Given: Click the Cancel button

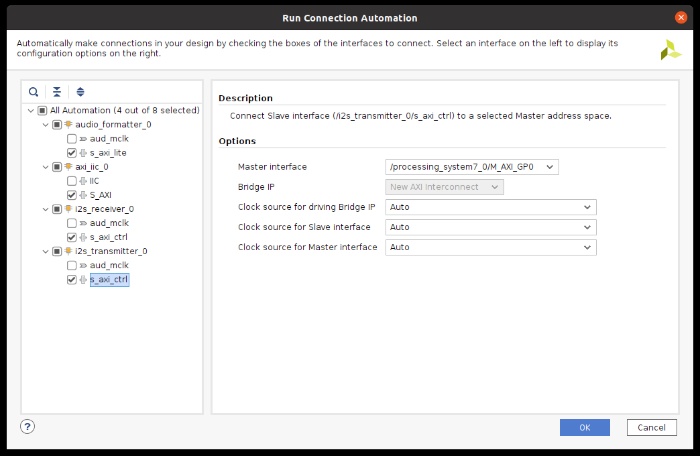Looking at the screenshot, I should [x=651, y=427].
